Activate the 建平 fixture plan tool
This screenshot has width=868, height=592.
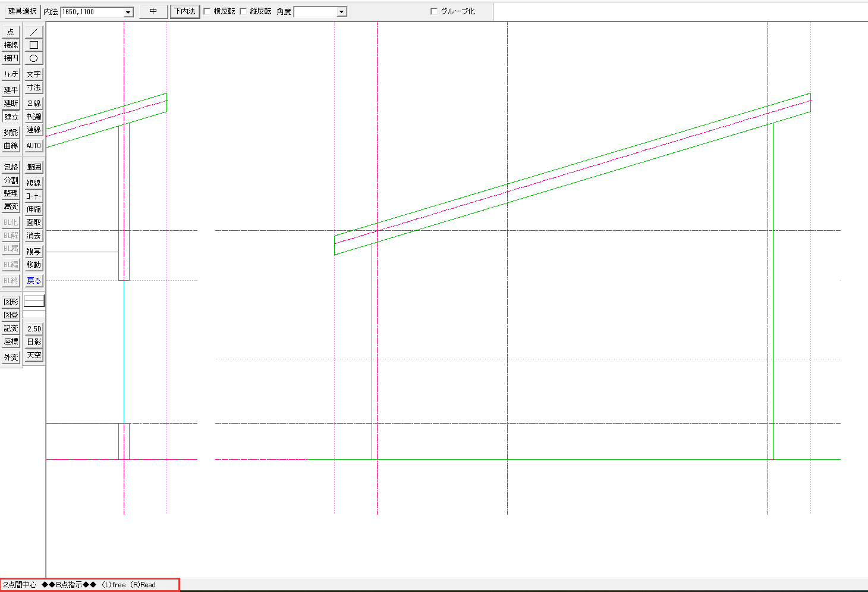[x=11, y=90]
